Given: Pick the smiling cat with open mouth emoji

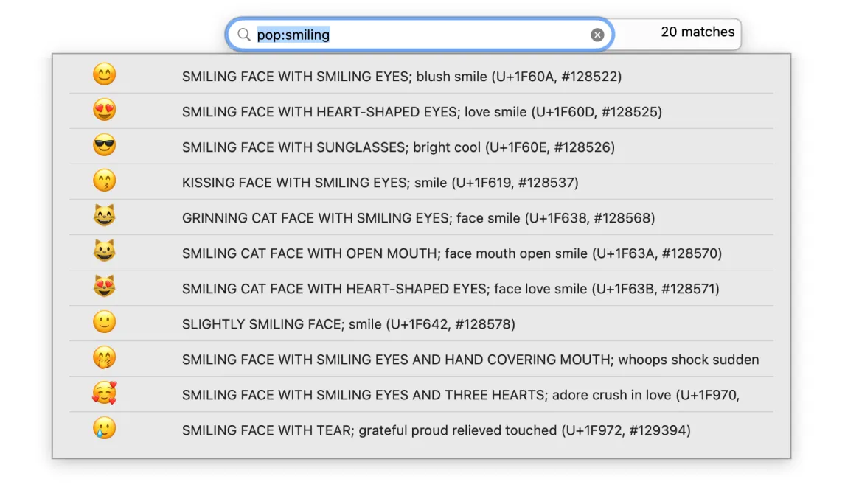Looking at the screenshot, I should click(x=105, y=252).
